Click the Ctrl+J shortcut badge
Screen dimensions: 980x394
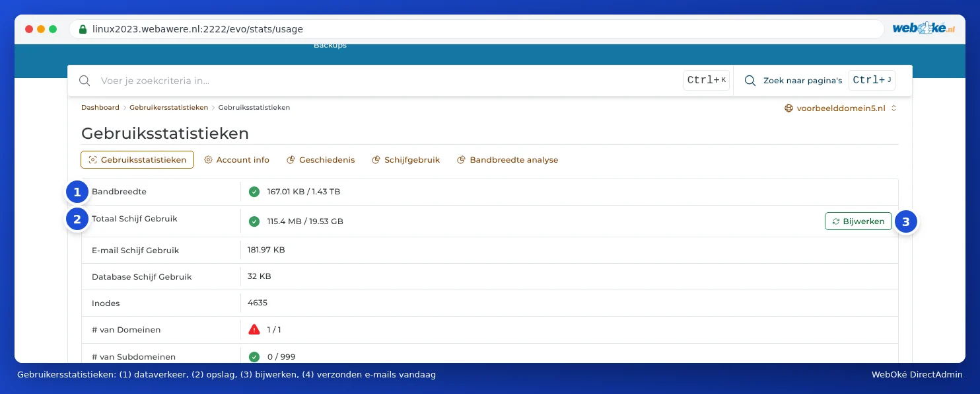click(x=872, y=81)
